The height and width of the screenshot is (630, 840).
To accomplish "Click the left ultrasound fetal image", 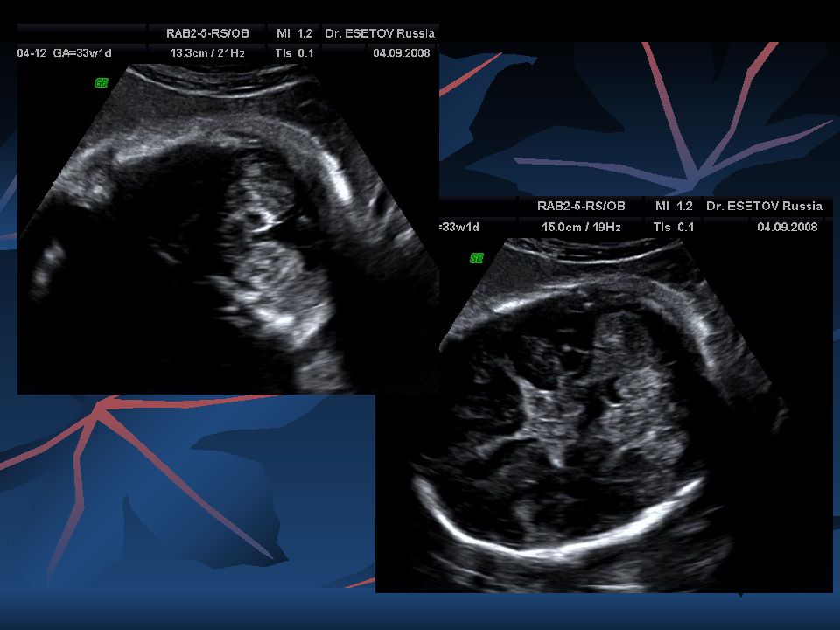I will [228, 229].
